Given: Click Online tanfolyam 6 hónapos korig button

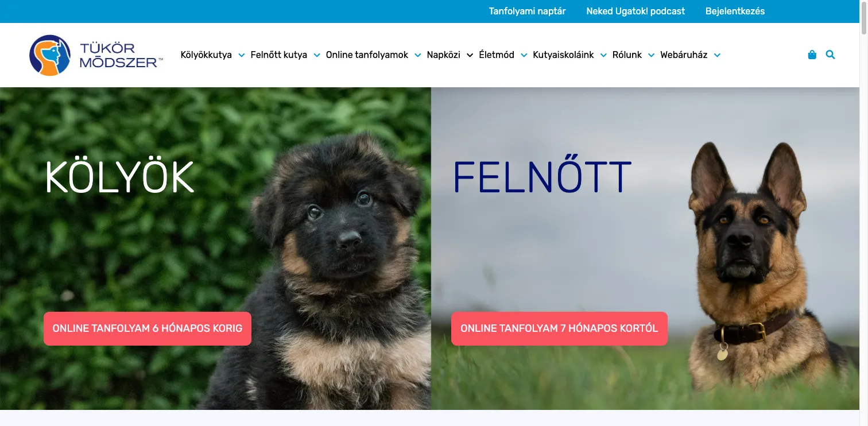Looking at the screenshot, I should point(148,328).
